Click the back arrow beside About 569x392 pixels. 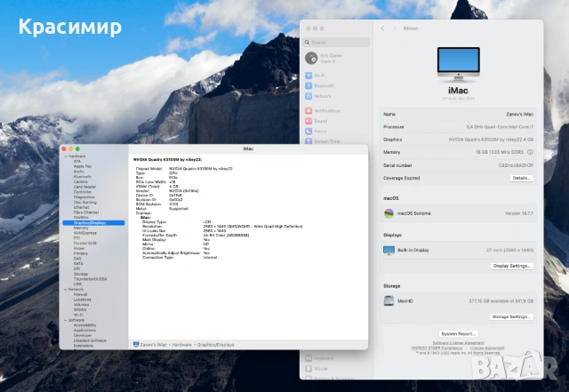[x=383, y=28]
